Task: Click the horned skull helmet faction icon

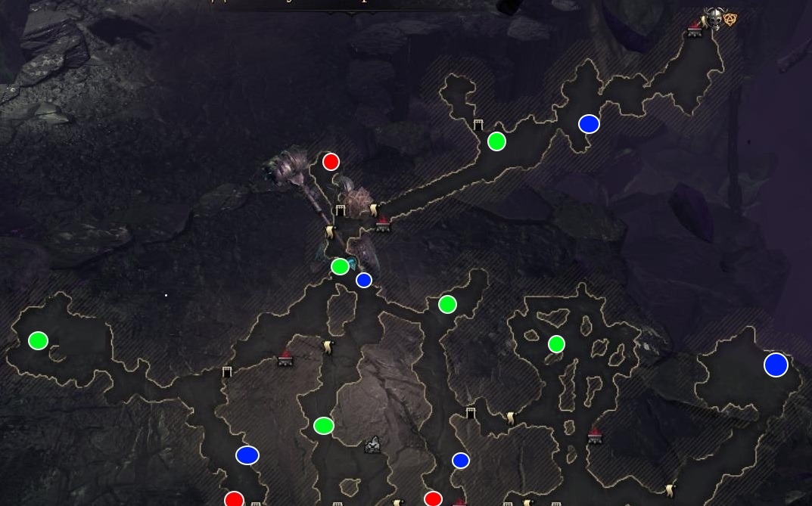Action: (x=714, y=18)
